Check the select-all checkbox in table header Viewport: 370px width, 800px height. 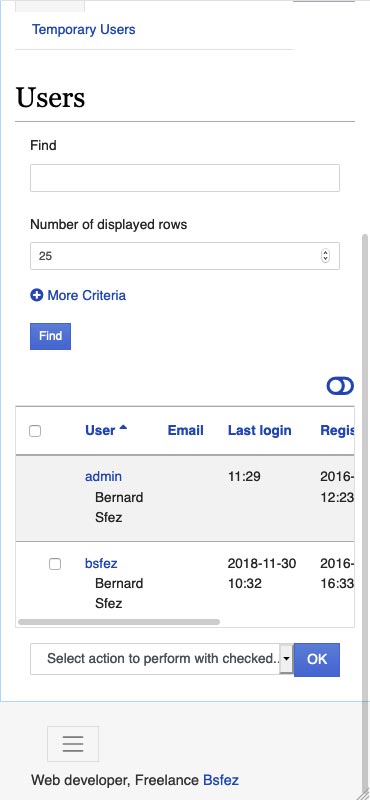point(35,431)
